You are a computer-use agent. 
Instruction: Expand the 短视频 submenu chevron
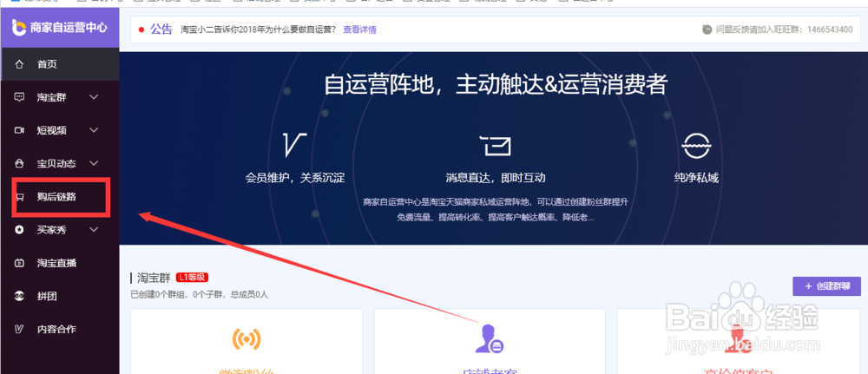coord(94,130)
